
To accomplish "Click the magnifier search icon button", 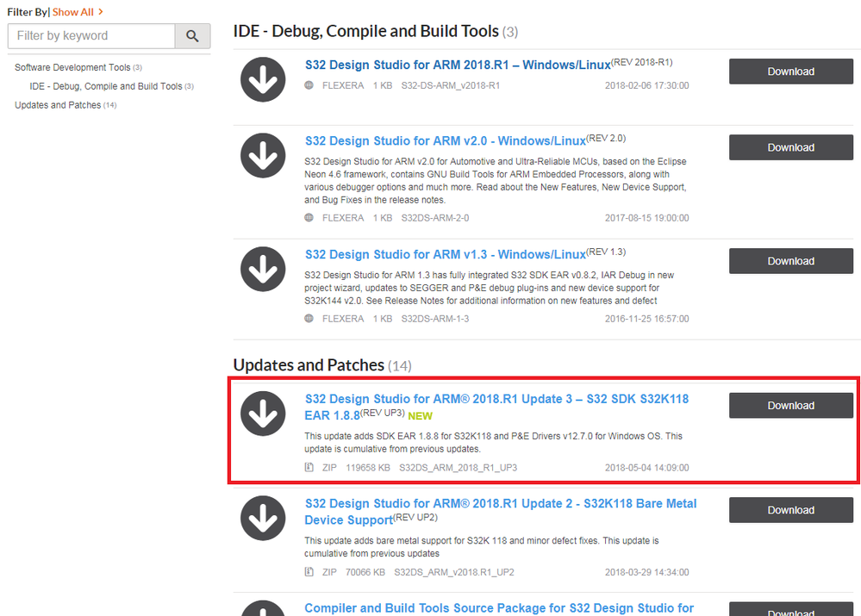I will click(192, 36).
